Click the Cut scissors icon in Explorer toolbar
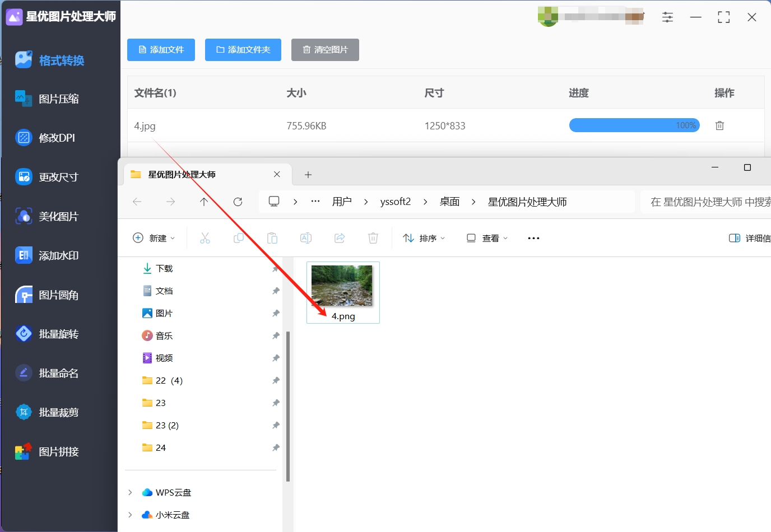The width and height of the screenshot is (771, 532). click(205, 238)
